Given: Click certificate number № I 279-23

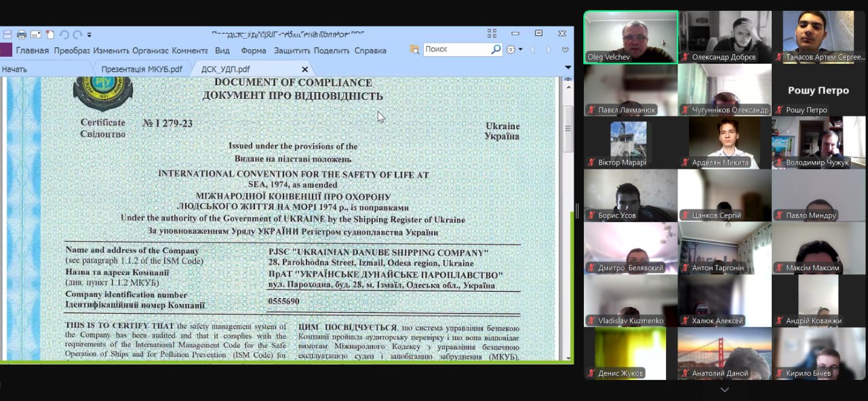Looking at the screenshot, I should coord(167,123).
